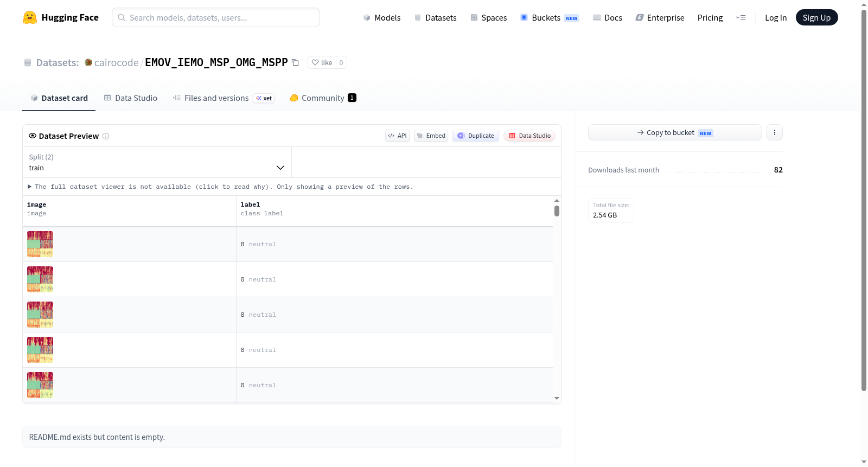Viewport: 868px width, 467px height.
Task: Click the README.md empty content notice
Action: click(292, 437)
